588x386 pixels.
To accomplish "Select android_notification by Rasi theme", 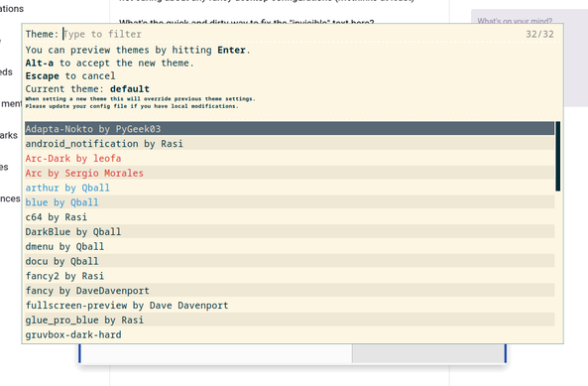I will click(x=290, y=143).
